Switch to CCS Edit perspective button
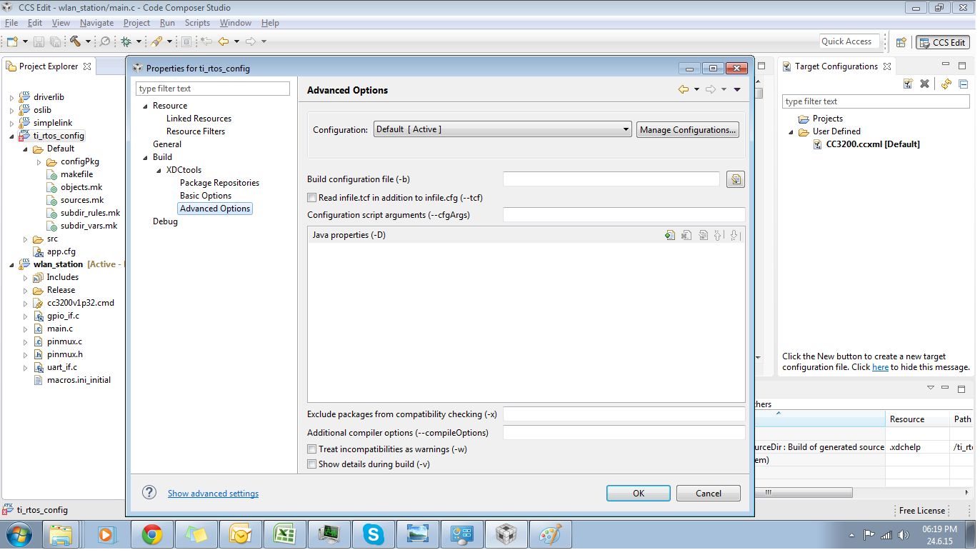The image size is (980, 560). click(x=943, y=43)
